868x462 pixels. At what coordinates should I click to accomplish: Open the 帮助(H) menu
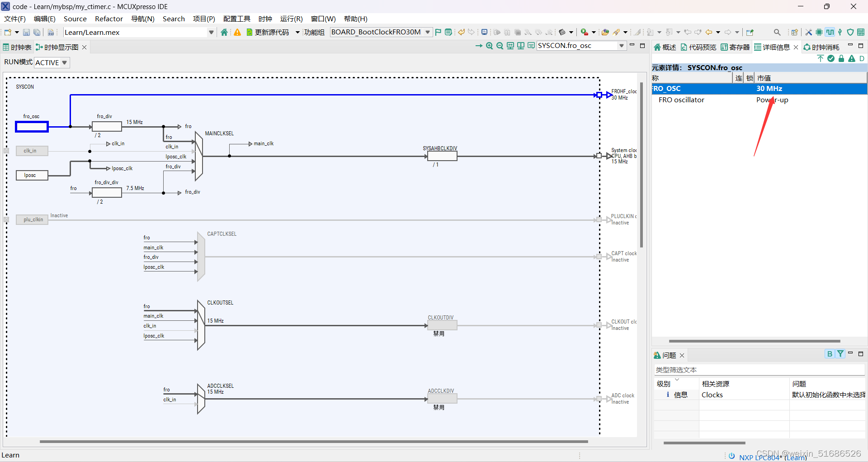(355, 19)
